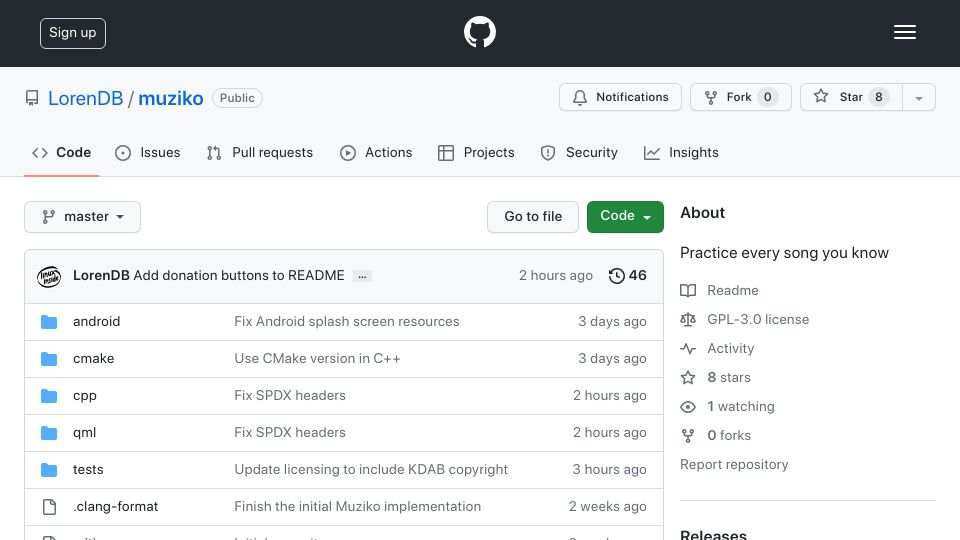Switch to the Issues tab

pos(148,152)
